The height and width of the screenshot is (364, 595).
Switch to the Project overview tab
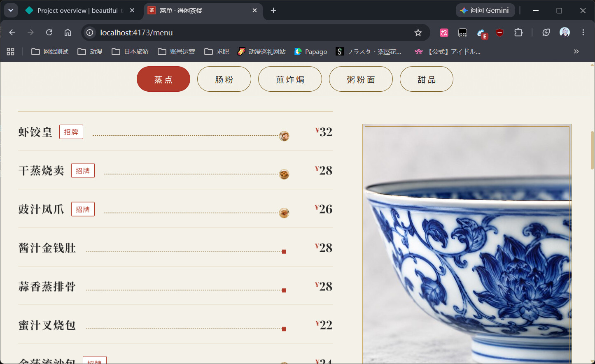[x=80, y=10]
